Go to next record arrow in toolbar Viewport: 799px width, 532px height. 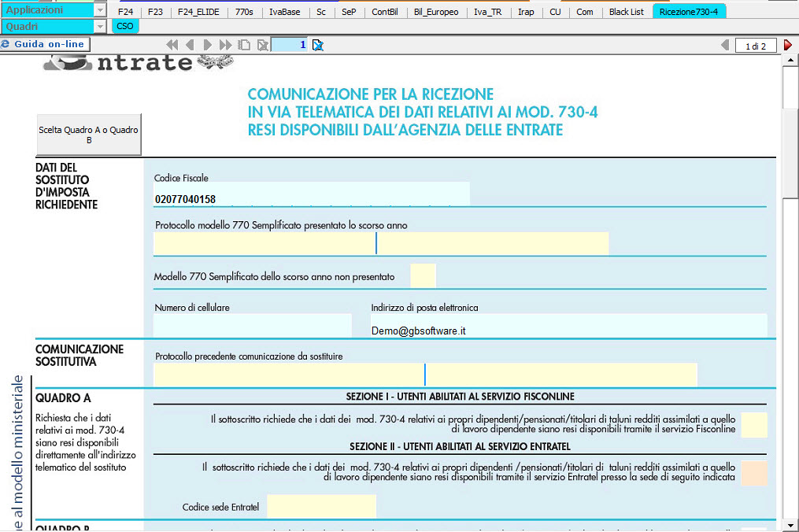[x=207, y=45]
